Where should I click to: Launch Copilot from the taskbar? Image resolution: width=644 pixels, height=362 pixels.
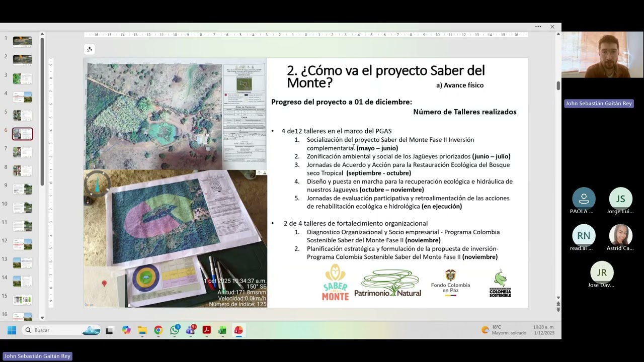126,330
